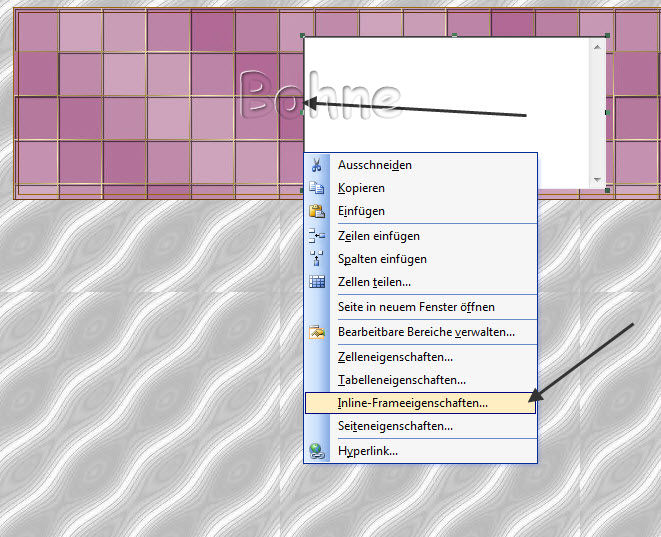Viewport: 661px width, 537px height.
Task: Click the Kopieren pages icon
Action: point(317,188)
